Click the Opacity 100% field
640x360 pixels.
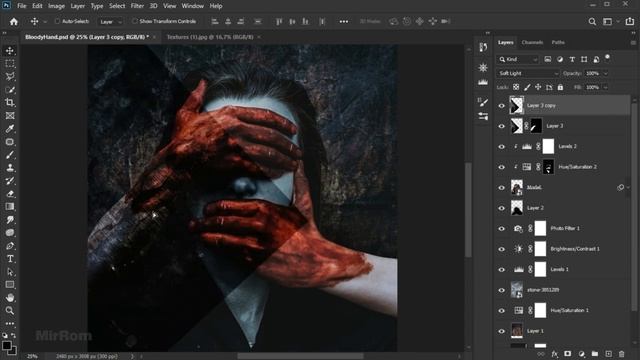pos(592,73)
